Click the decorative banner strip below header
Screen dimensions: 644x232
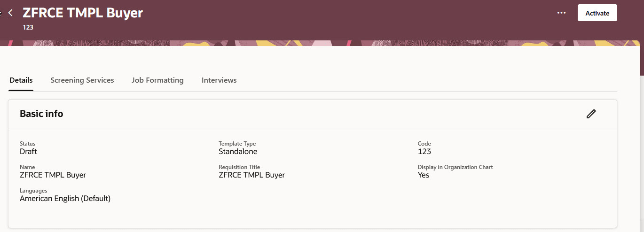(x=320, y=43)
